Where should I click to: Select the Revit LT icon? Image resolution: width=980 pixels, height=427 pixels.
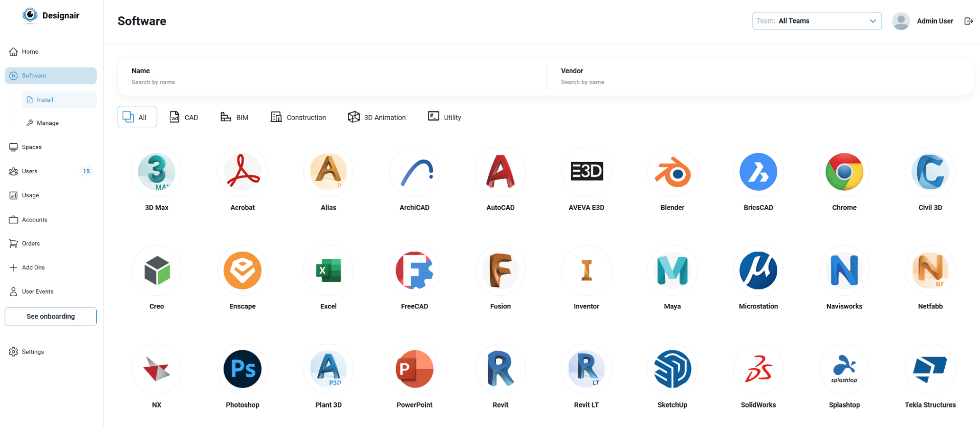[x=586, y=369]
